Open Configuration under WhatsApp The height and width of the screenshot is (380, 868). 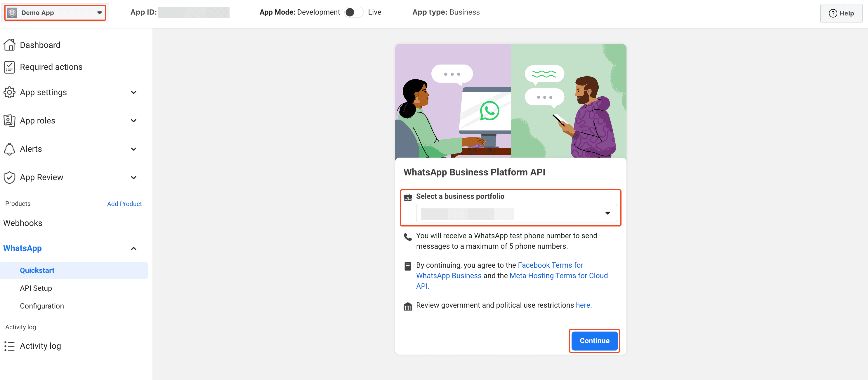coord(42,306)
